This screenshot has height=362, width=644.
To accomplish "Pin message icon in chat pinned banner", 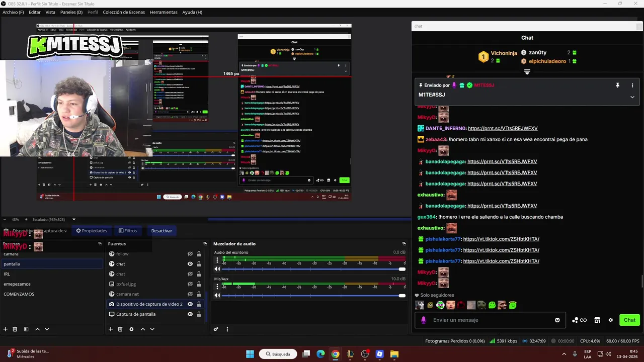I will pyautogui.click(x=618, y=85).
